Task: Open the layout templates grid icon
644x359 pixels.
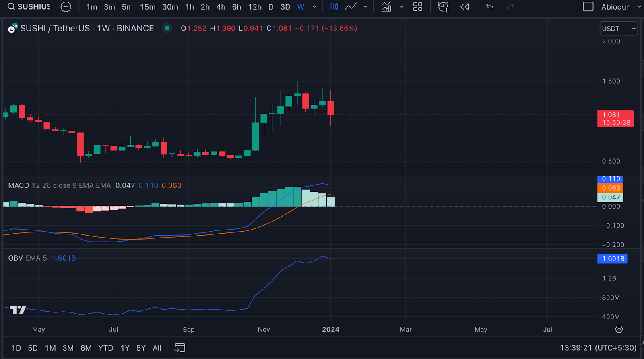Action: [418, 7]
